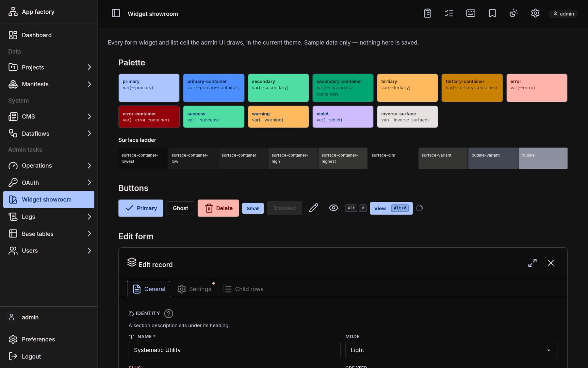This screenshot has height=368, width=588.
Task: Click the Manifests boxes icon in sidebar
Action: point(13,84)
